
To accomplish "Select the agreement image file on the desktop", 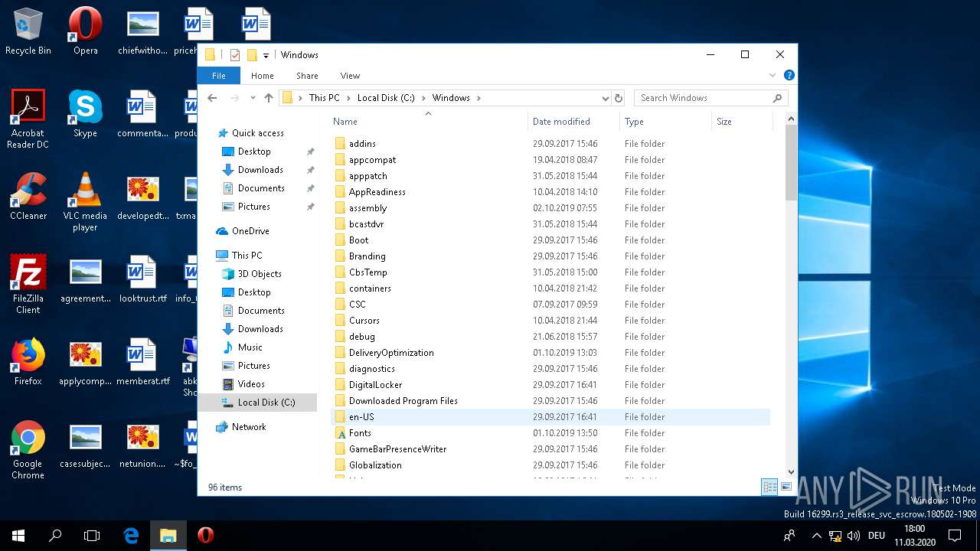I will 85,279.
